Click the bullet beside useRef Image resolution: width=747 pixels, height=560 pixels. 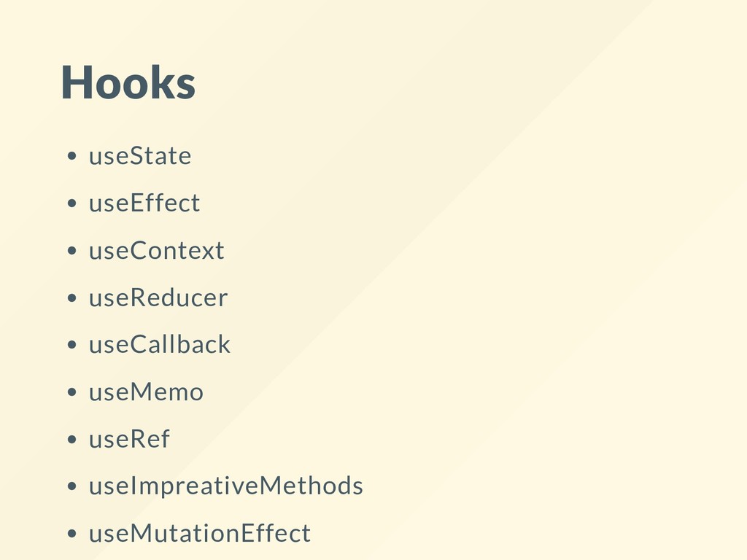72,439
